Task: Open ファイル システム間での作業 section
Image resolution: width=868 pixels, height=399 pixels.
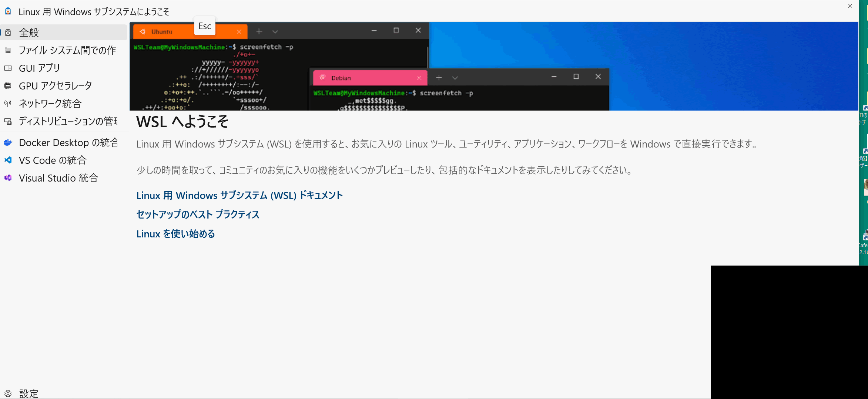Action: (x=64, y=50)
